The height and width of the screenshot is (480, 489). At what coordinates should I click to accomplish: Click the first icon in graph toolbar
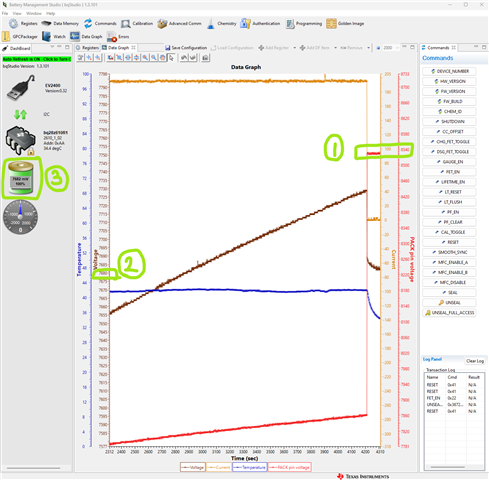click(80, 58)
